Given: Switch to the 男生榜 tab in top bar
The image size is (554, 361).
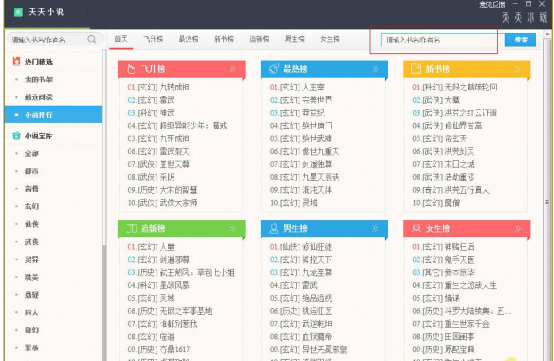Looking at the screenshot, I should click(x=294, y=39).
